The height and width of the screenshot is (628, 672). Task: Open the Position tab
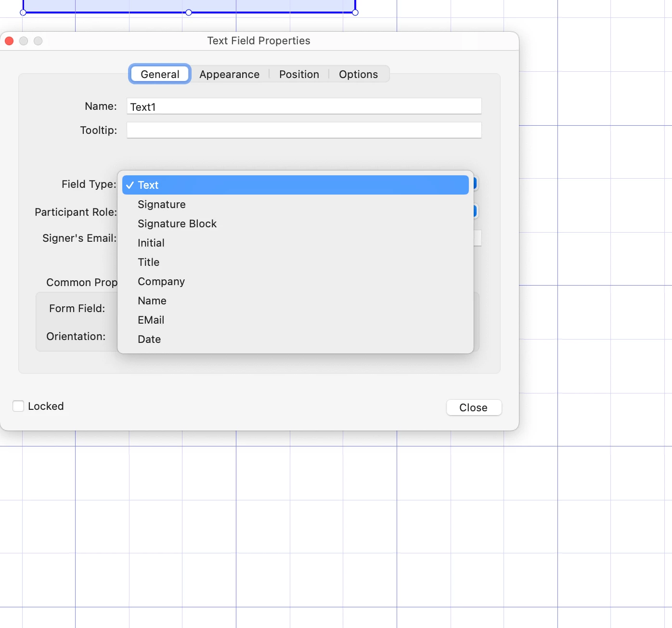299,74
